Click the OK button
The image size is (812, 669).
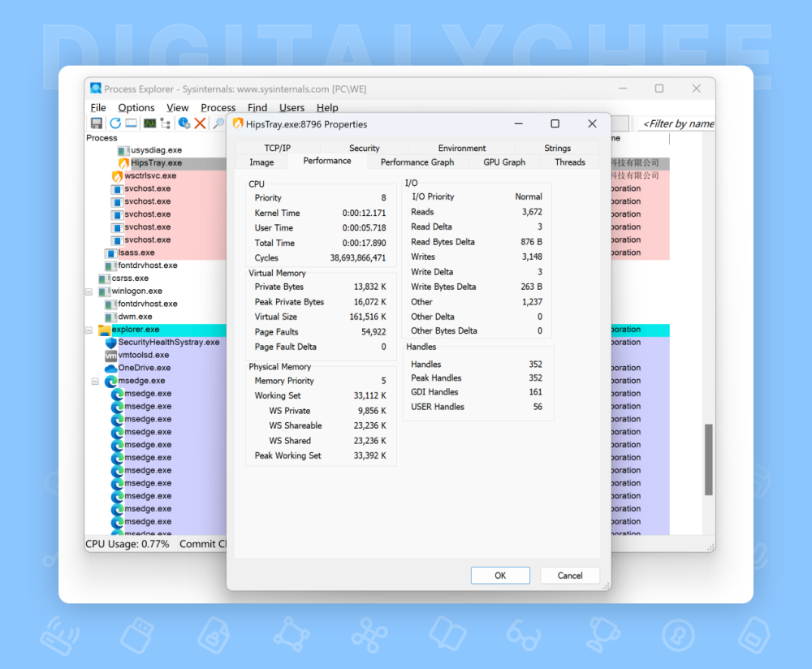[x=500, y=576]
